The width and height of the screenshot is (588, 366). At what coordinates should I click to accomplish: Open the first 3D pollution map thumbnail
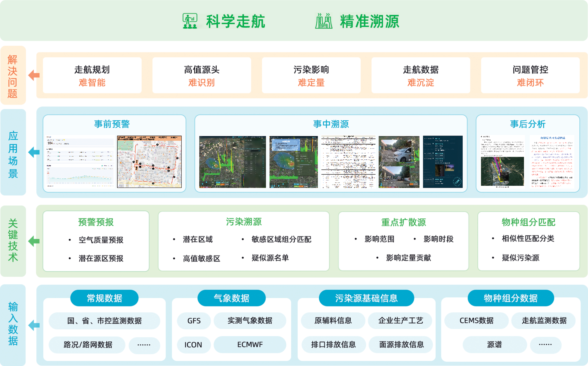coord(232,162)
